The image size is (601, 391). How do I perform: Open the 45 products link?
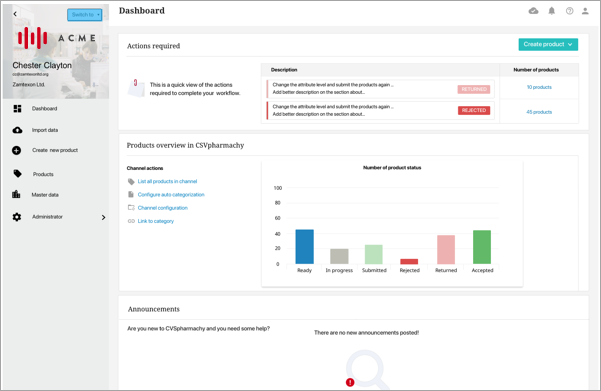539,112
